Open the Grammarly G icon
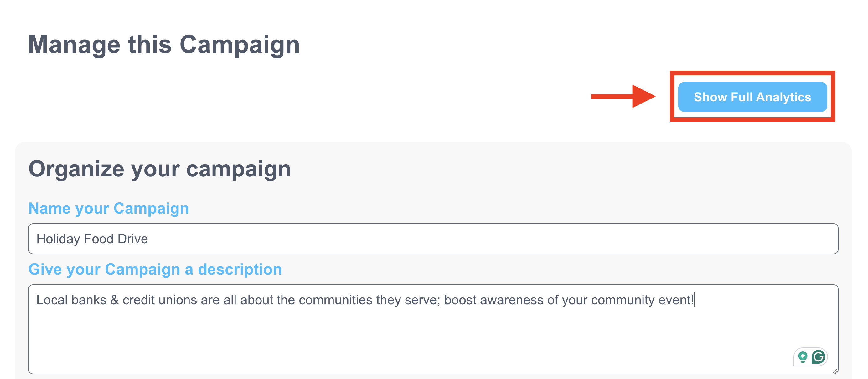 point(818,357)
